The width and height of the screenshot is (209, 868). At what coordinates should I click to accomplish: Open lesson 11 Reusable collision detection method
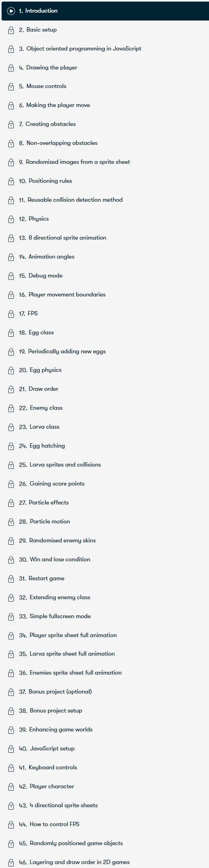105,200
